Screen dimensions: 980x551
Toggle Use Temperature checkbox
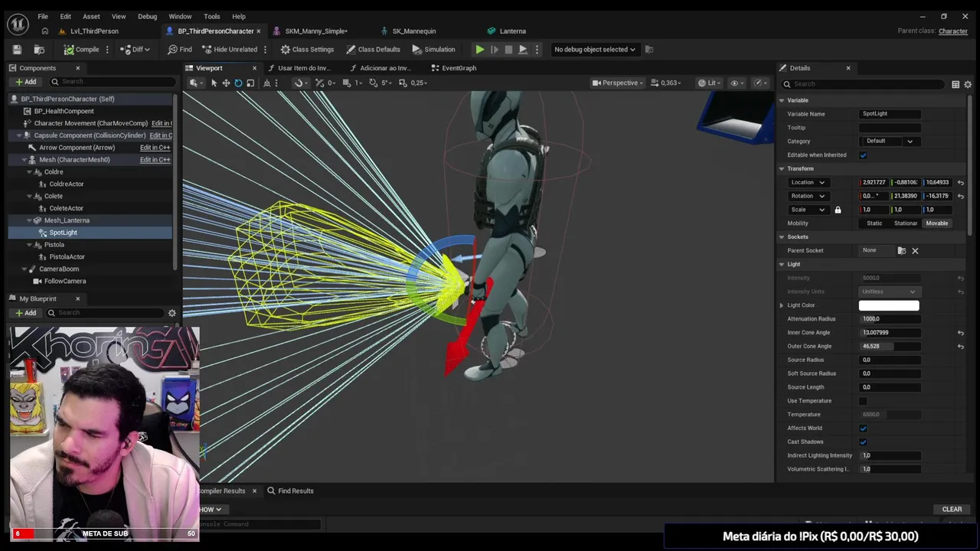[863, 401]
